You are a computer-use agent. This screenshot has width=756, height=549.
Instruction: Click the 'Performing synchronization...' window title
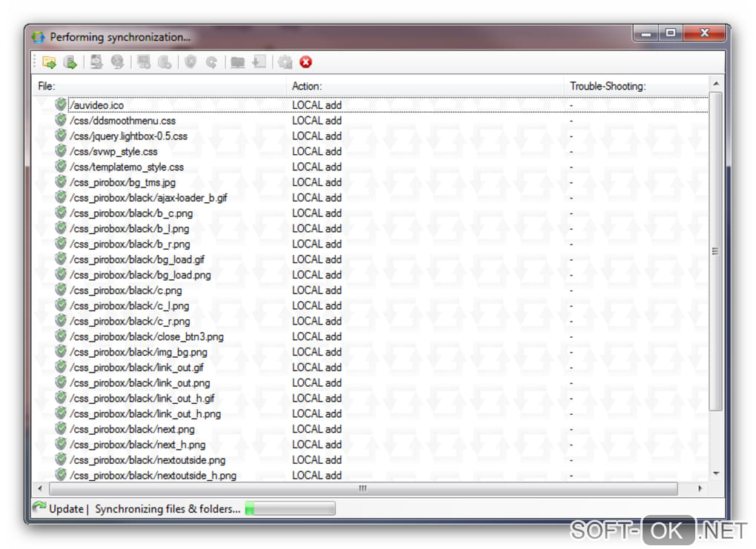click(120, 37)
